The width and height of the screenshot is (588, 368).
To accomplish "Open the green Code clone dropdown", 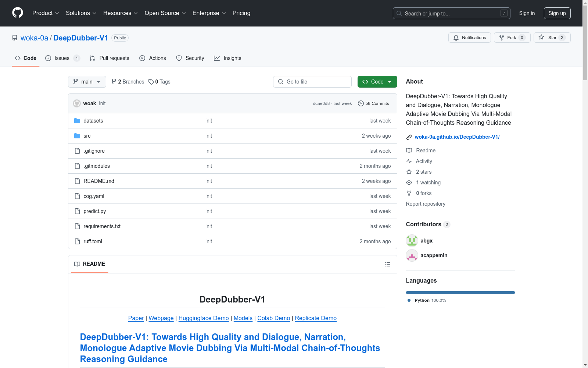I will pyautogui.click(x=377, y=82).
